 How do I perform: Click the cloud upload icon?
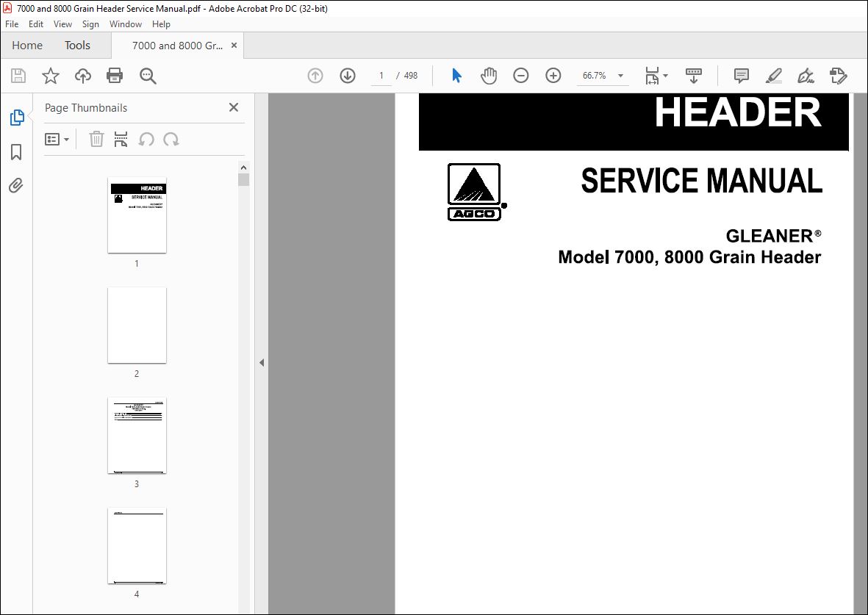pos(83,76)
